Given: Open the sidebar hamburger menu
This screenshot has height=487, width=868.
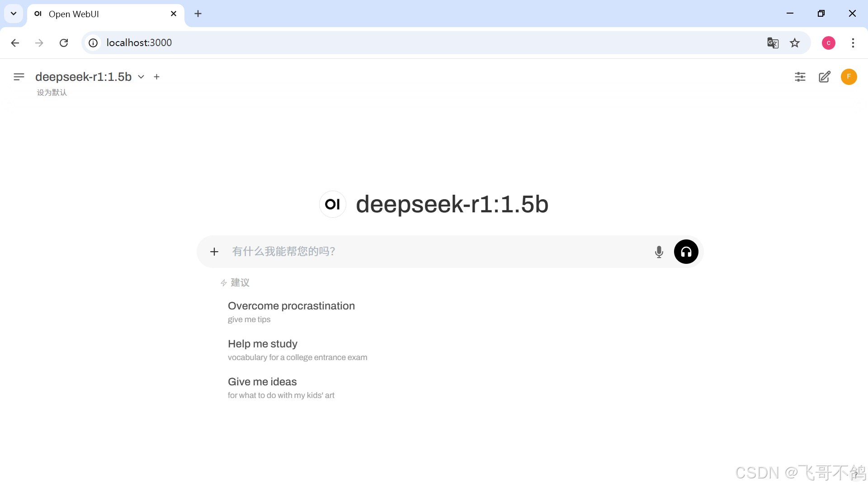Looking at the screenshot, I should 19,77.
